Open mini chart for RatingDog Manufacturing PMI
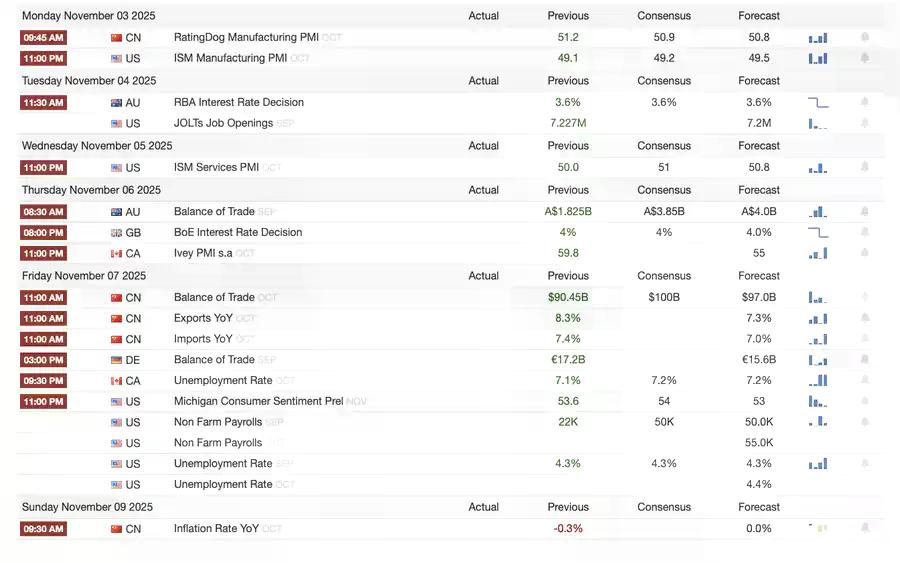900x563 pixels. pyautogui.click(x=818, y=38)
